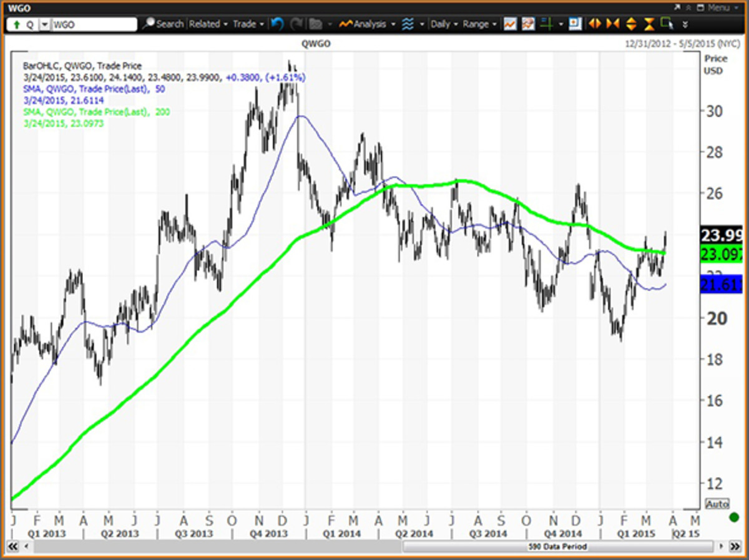Viewport: 749px width, 560px height.
Task: Click the WGO symbol input field
Action: tap(94, 24)
